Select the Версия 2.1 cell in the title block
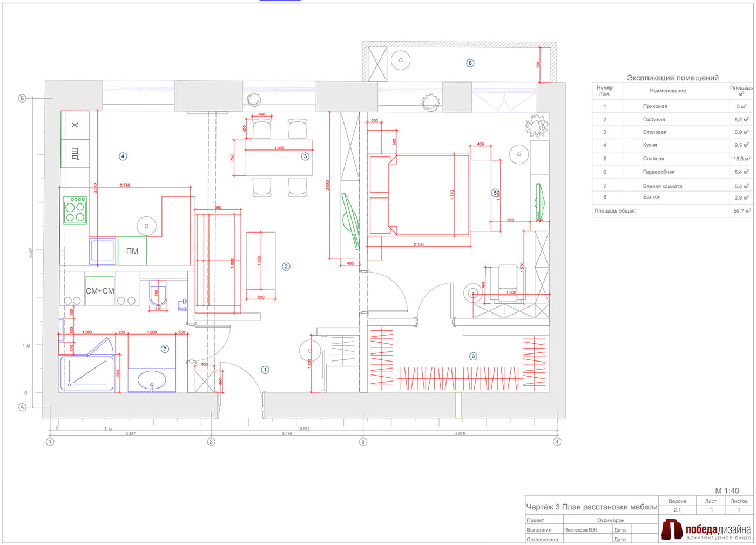This screenshot has height=545, width=756. pyautogui.click(x=677, y=509)
